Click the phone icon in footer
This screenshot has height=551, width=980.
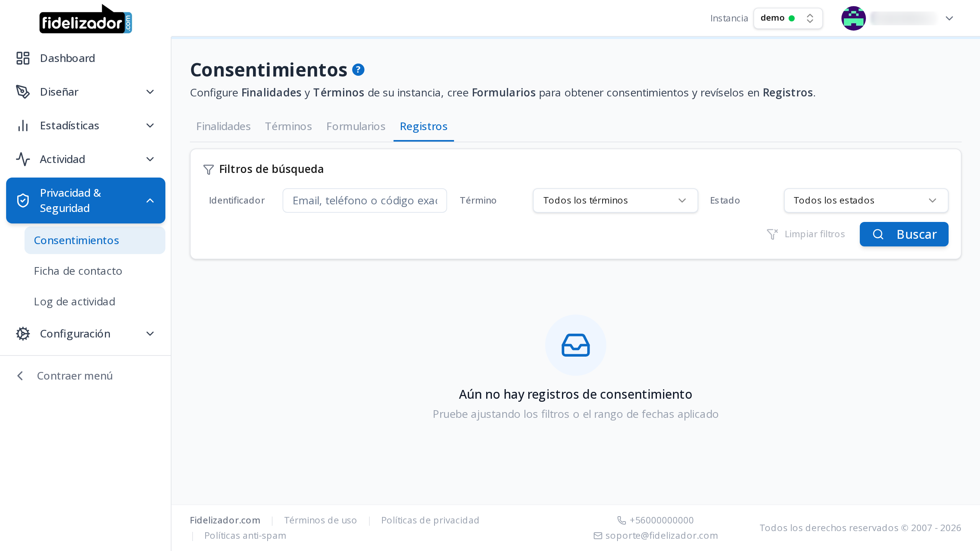(622, 520)
